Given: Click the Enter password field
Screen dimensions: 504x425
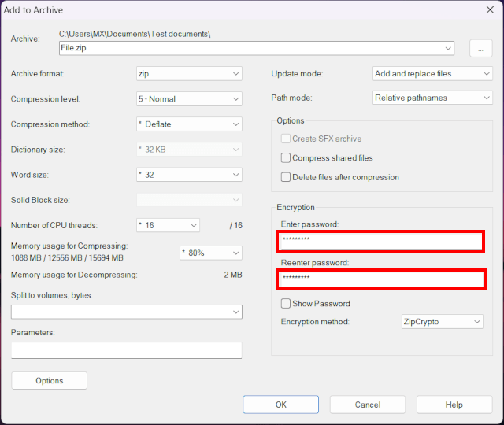Looking at the screenshot, I should (380, 241).
